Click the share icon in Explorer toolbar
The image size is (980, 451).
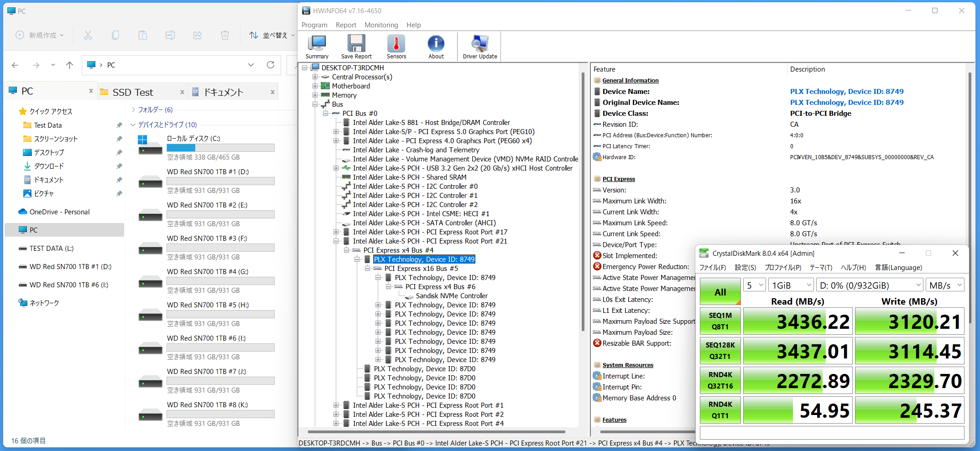point(198,35)
